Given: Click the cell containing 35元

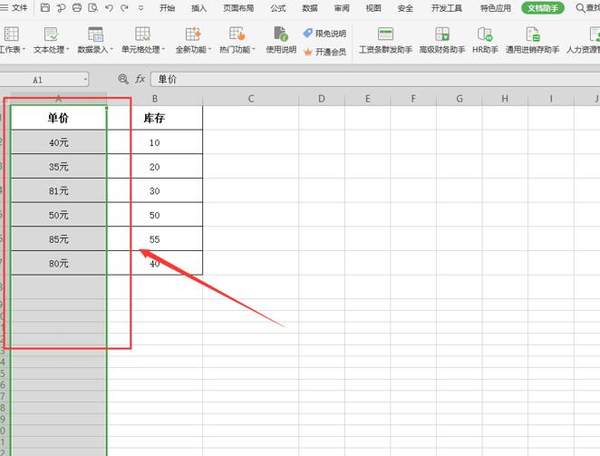Looking at the screenshot, I should point(59,166).
